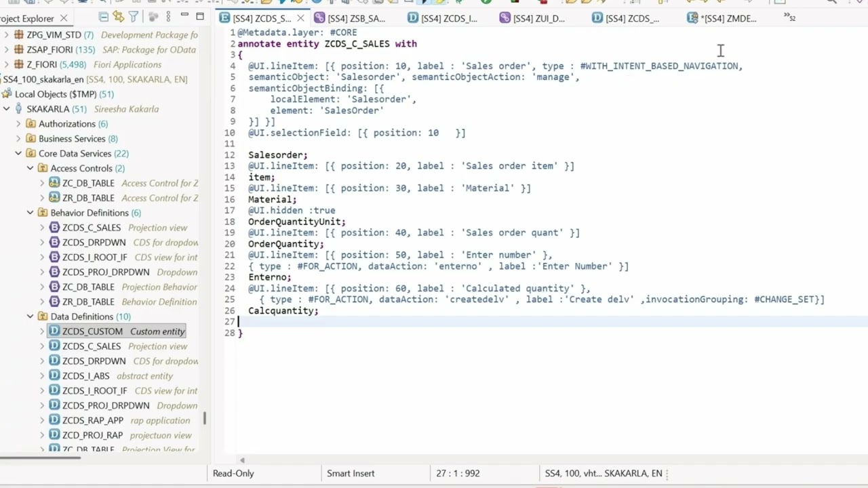
Task: Click the ZCDS_CUSTOM data definition icon
Action: click(x=54, y=331)
